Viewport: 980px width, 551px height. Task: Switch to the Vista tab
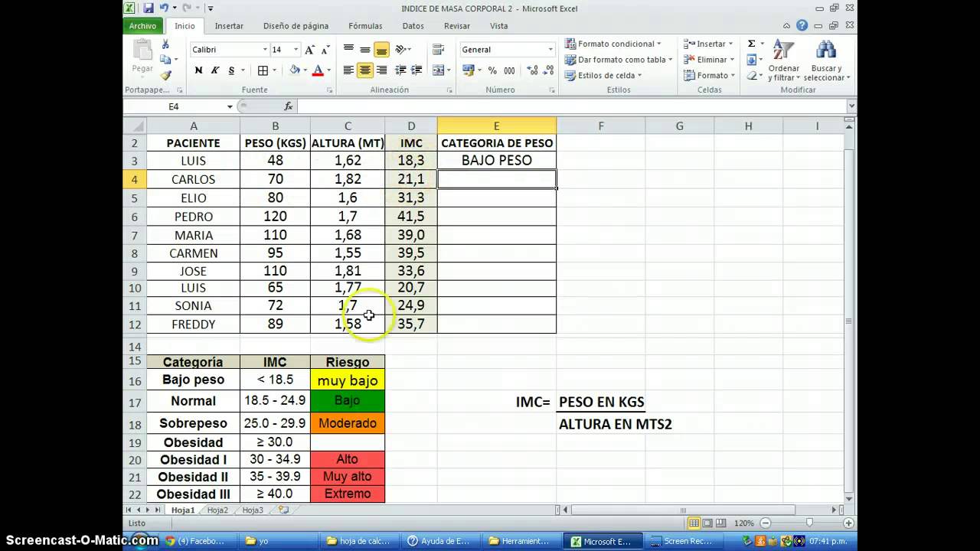click(x=499, y=26)
